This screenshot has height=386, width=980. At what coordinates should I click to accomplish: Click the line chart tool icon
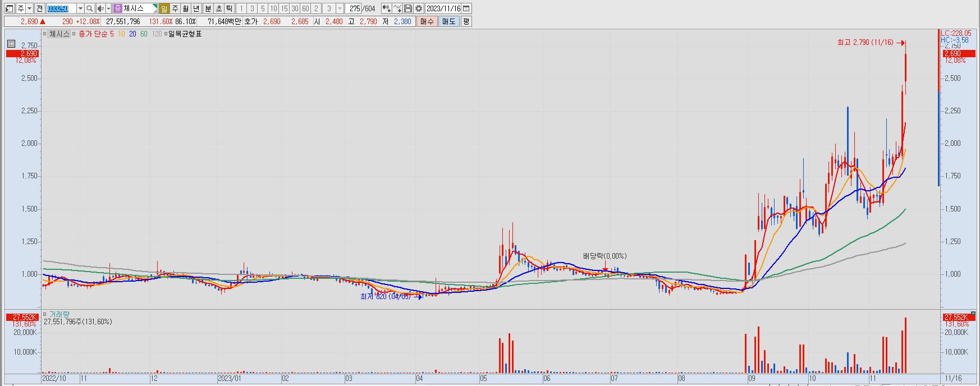(397, 8)
